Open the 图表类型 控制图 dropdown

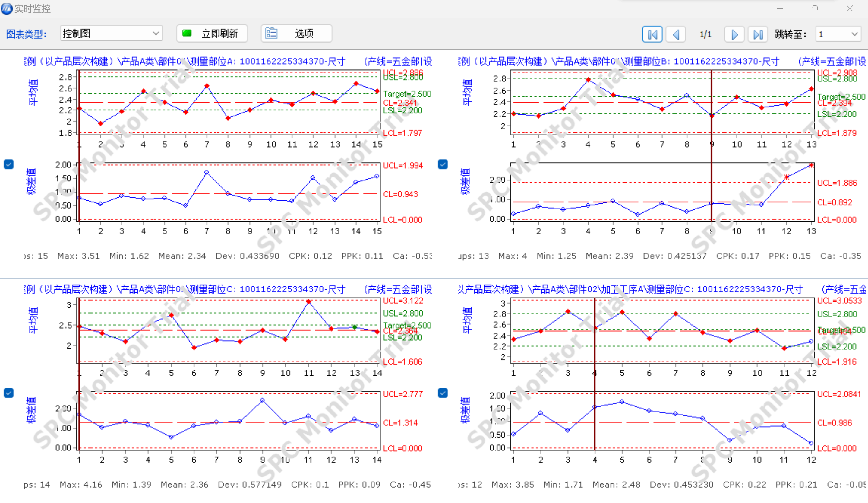(x=156, y=33)
